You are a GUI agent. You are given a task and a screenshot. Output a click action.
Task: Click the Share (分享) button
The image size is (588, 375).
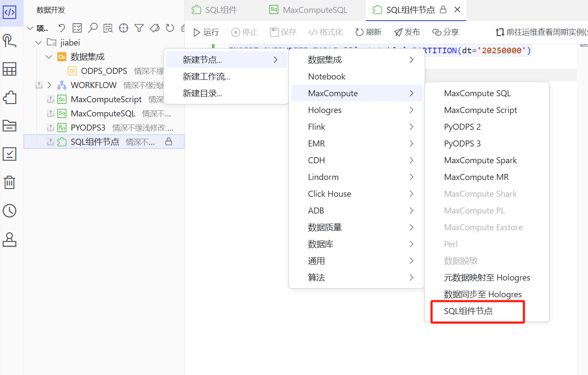[446, 32]
